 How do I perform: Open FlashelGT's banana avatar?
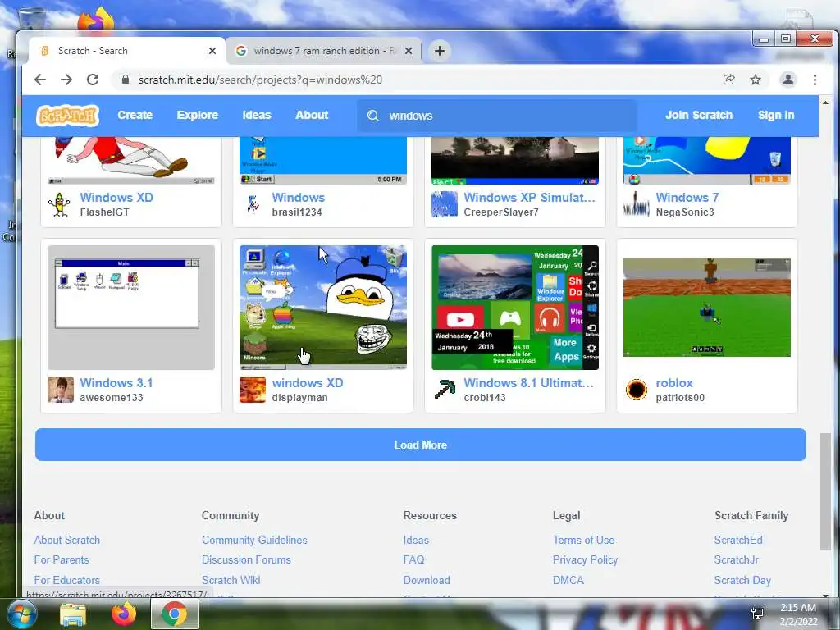(60, 204)
